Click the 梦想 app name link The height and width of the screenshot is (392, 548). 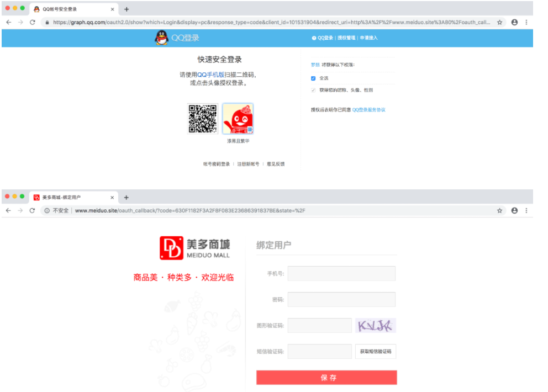coord(315,65)
